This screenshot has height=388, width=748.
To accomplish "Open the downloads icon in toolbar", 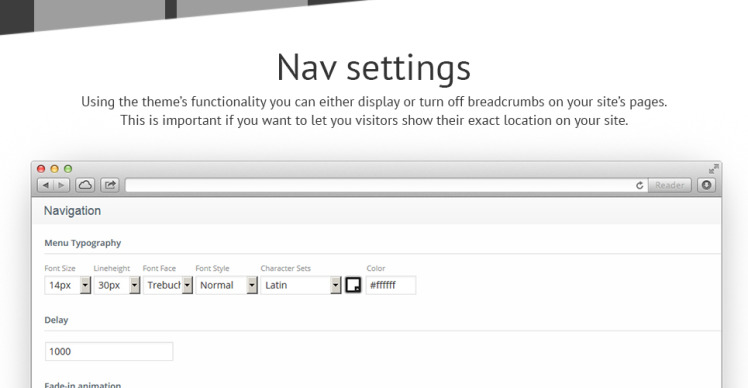I will (x=706, y=185).
